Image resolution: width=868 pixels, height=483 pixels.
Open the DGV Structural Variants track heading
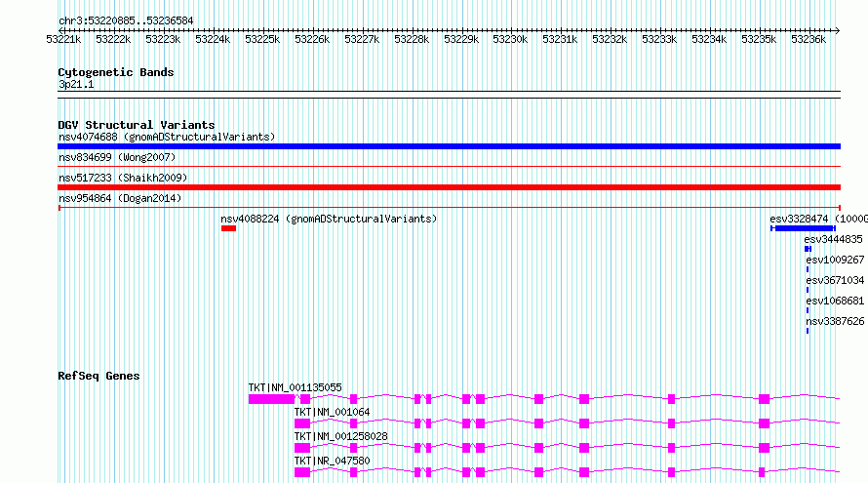click(137, 125)
